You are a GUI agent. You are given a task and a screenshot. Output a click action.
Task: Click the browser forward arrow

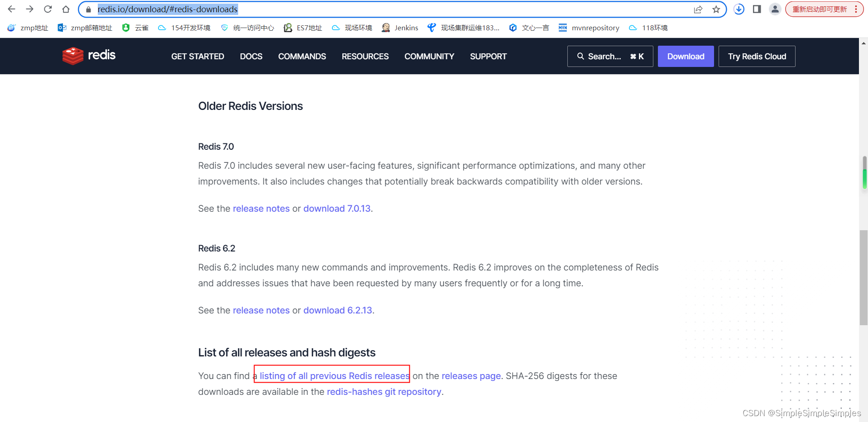click(x=30, y=9)
